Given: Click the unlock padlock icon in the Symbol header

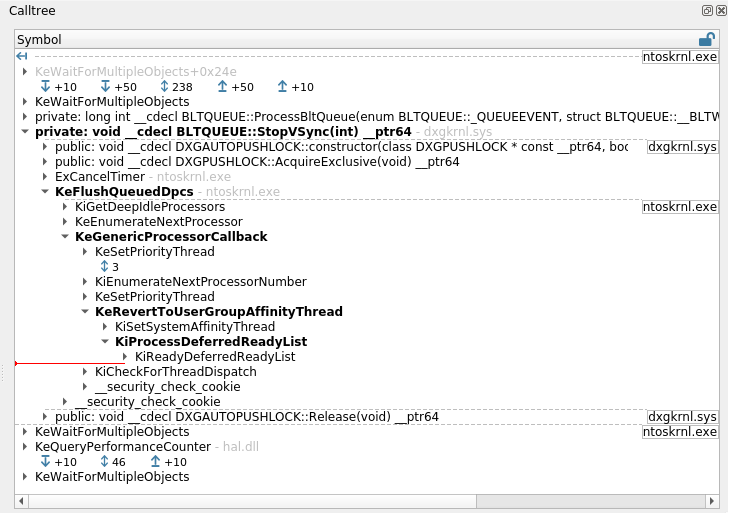Looking at the screenshot, I should (x=706, y=40).
